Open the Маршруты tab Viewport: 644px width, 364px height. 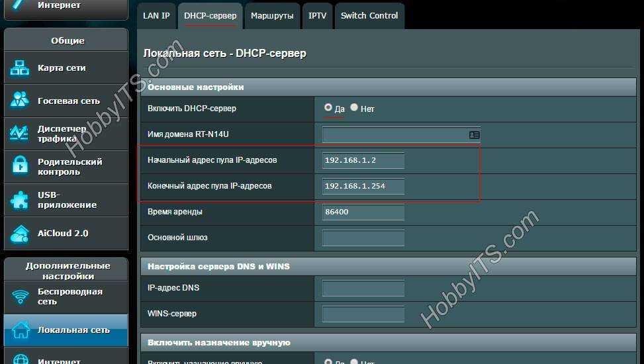pyautogui.click(x=271, y=15)
